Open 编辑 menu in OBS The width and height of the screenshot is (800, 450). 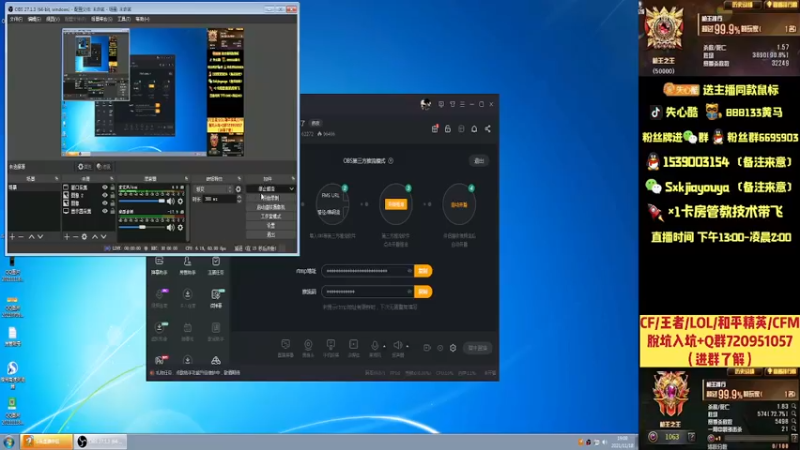[34, 19]
